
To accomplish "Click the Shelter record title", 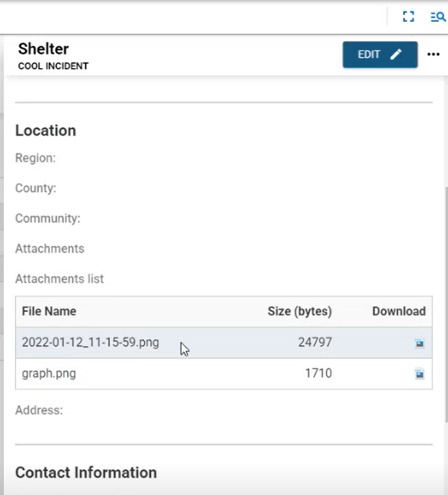I will point(44,49).
